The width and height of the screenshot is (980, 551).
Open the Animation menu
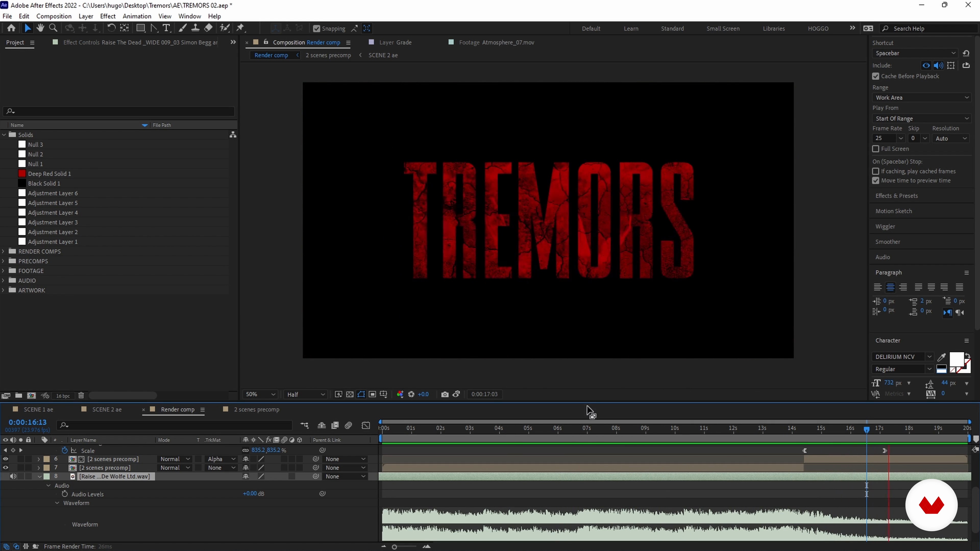[x=137, y=16]
